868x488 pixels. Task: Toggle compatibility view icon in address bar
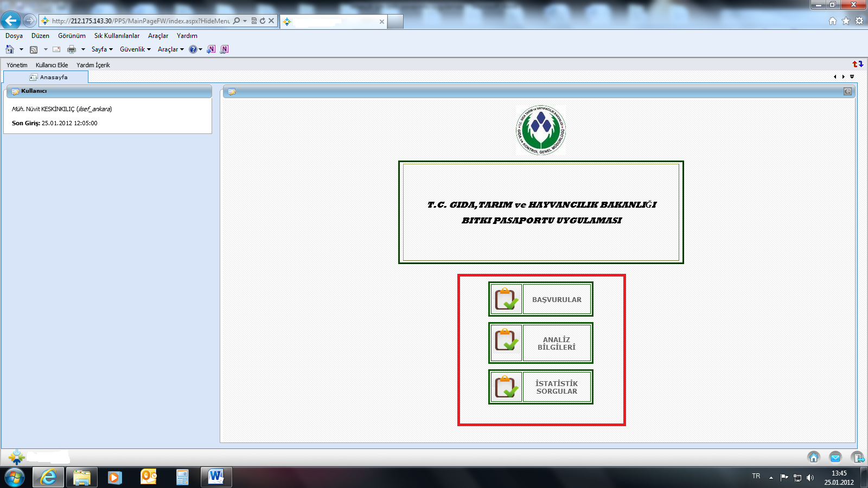click(x=254, y=21)
